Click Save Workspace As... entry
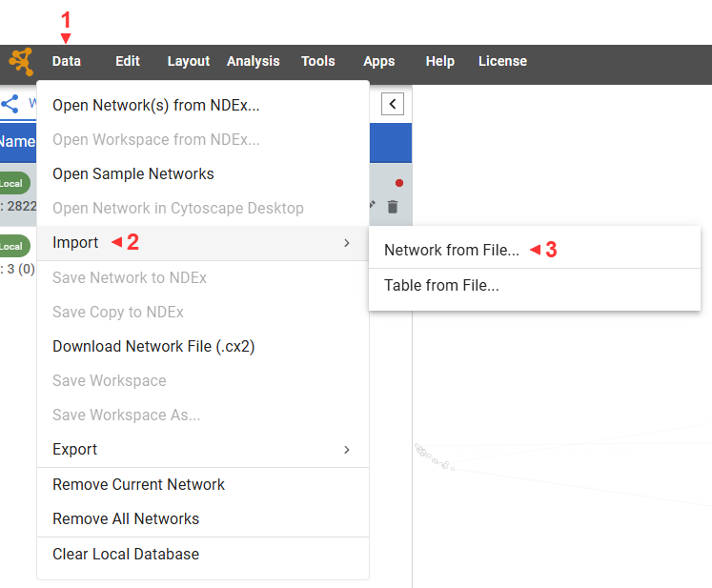 click(203, 415)
